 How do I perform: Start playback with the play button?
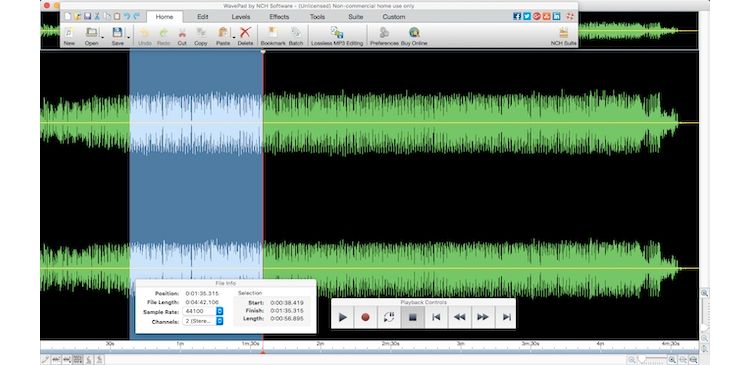click(342, 317)
